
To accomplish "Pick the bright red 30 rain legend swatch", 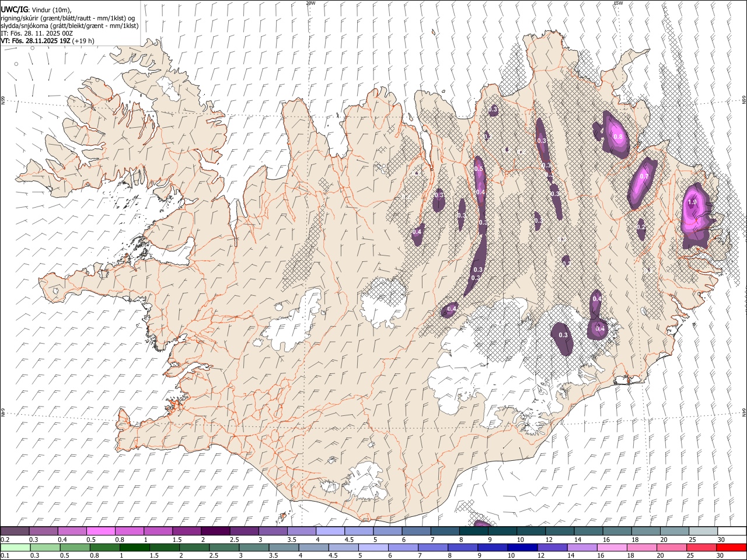I will (731, 547).
